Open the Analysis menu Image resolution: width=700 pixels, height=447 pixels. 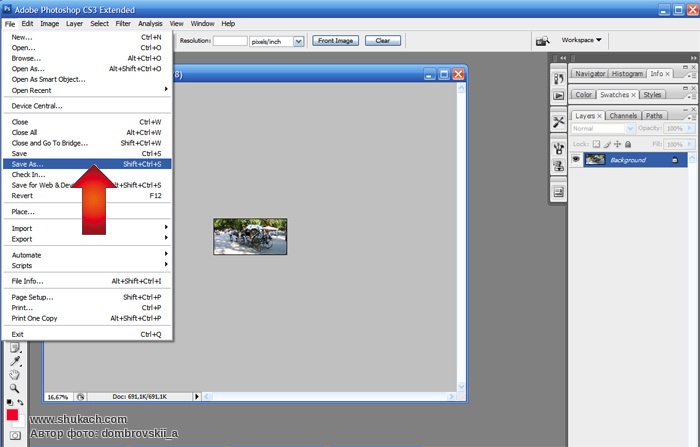click(150, 24)
